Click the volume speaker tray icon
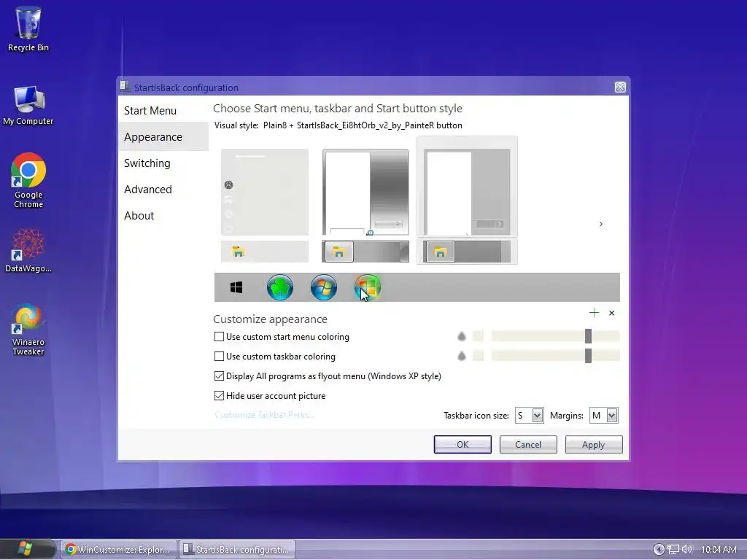 [686, 549]
